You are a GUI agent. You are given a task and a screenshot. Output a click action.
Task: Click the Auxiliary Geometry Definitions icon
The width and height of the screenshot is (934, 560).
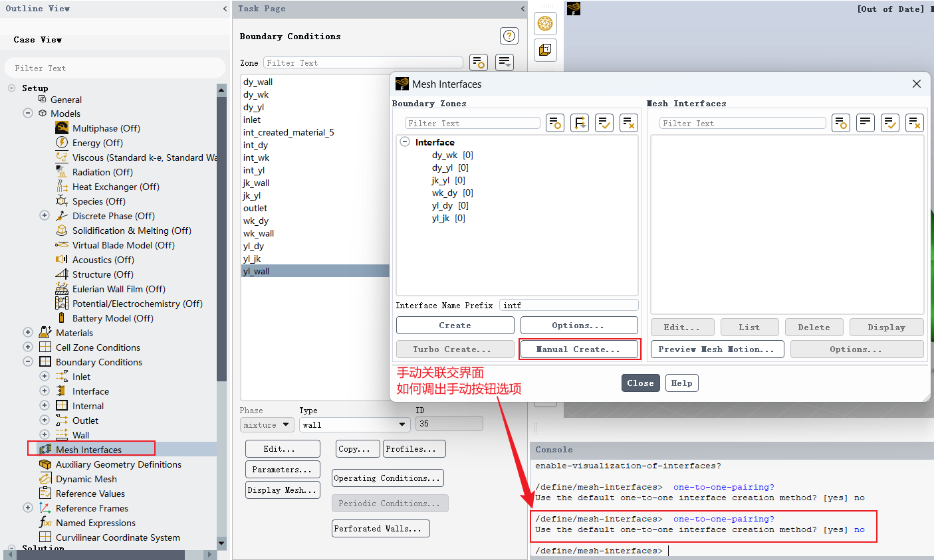point(45,464)
